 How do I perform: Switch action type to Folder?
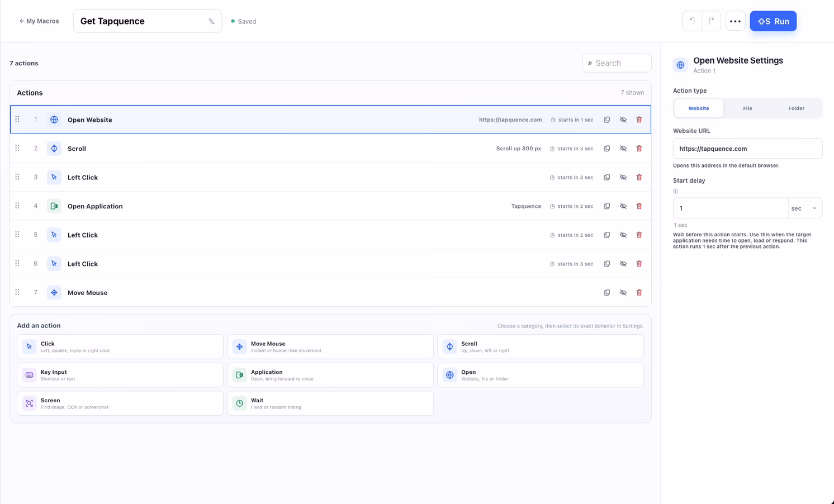pos(796,108)
